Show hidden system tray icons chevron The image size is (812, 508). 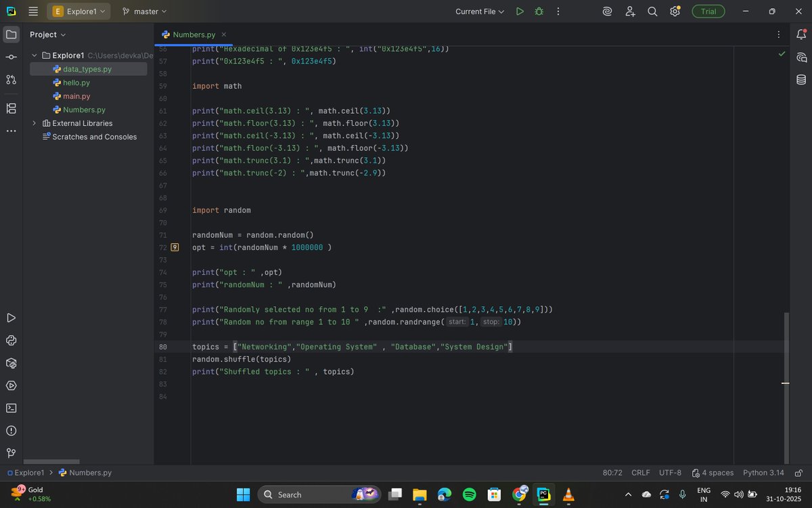[628, 494]
